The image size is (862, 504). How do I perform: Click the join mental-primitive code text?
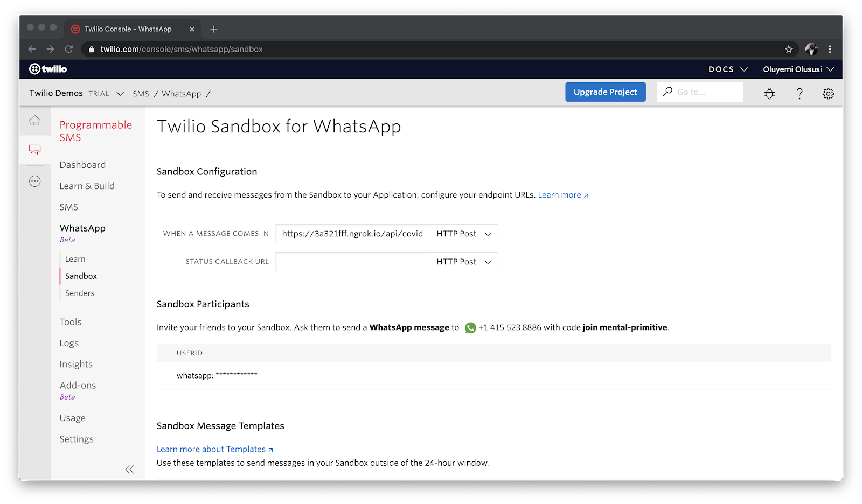pos(625,327)
